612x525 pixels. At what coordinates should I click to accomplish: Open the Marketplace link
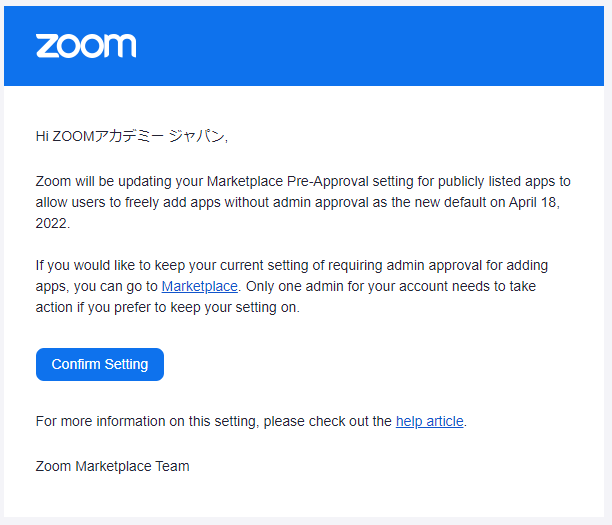(200, 287)
